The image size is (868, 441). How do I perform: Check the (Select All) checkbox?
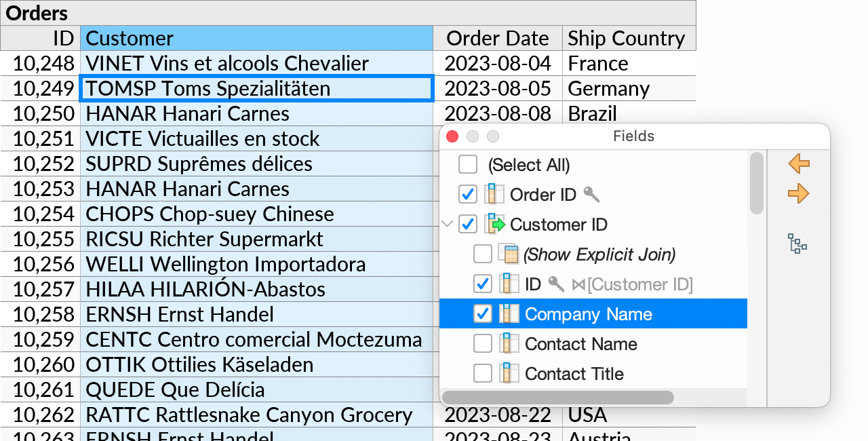(467, 164)
